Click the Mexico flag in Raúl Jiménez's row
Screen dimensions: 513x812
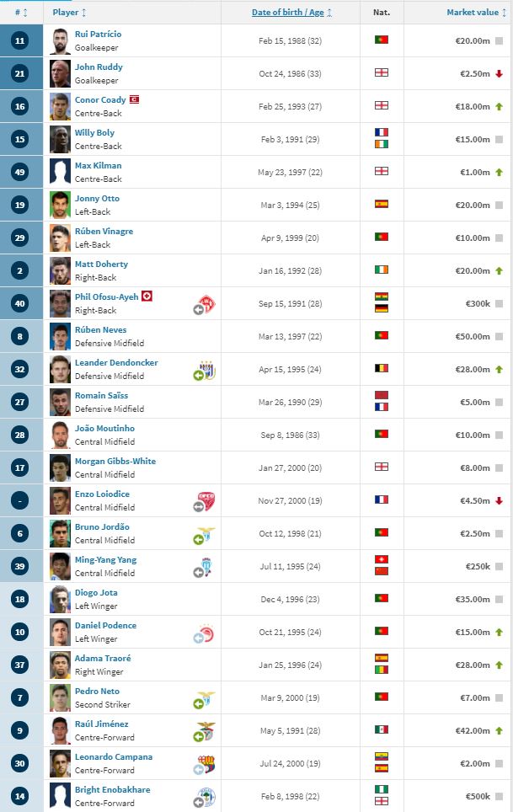(381, 729)
